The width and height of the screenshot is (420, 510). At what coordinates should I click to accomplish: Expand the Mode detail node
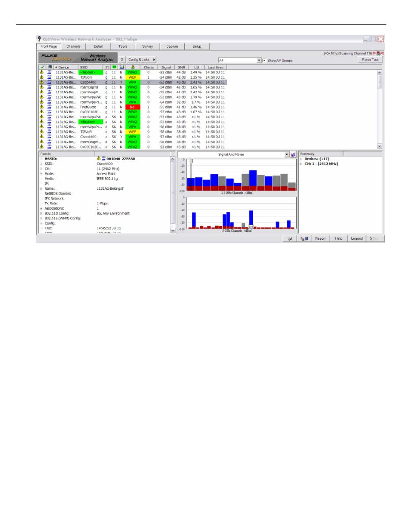pos(41,174)
